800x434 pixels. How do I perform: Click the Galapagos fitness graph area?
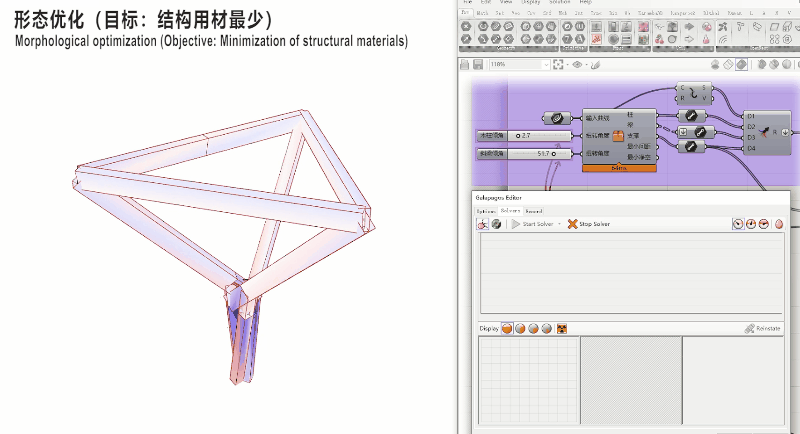pos(631,273)
